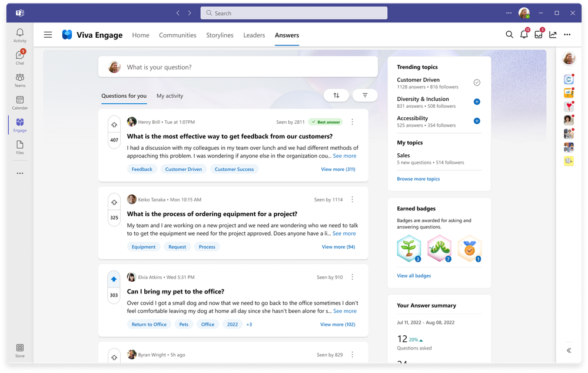Follow the Accessibility topic

[x=477, y=121]
